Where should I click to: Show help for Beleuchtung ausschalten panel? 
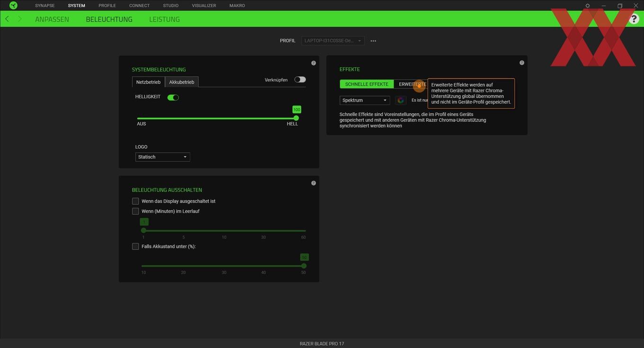click(313, 183)
